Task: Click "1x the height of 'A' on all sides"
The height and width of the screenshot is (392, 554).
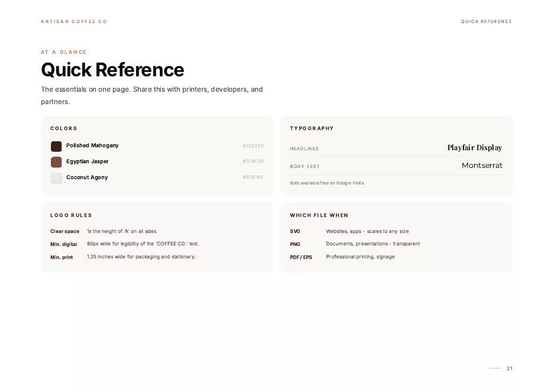Action: coord(121,231)
